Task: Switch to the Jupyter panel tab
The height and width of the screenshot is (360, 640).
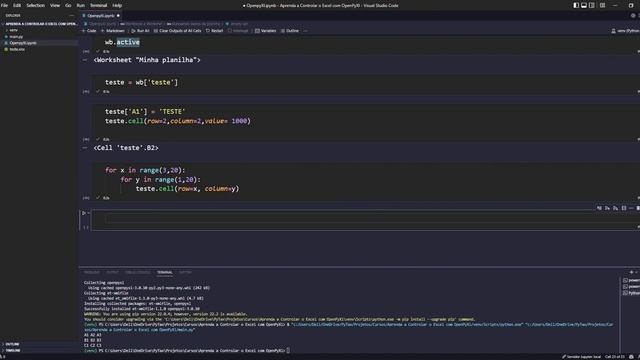Action: [x=185, y=272]
